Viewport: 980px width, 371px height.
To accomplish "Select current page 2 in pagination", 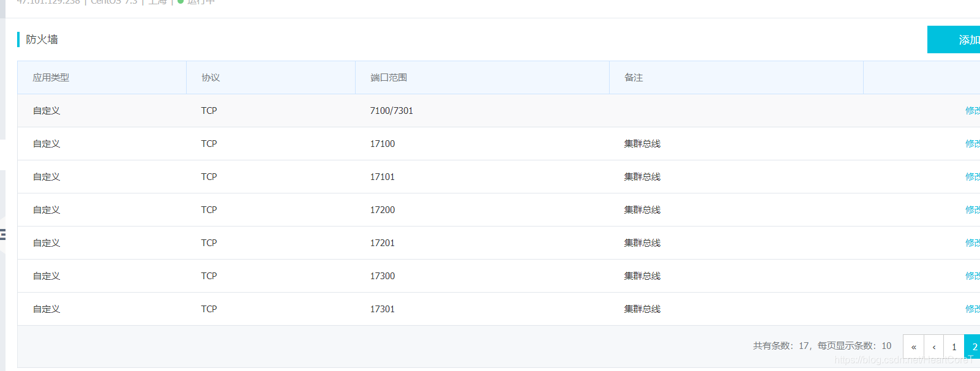I will click(972, 347).
